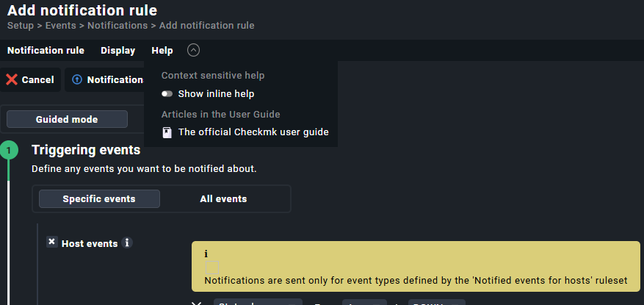Open The official Checkmk user guide
This screenshot has height=305, width=644.
click(x=253, y=132)
